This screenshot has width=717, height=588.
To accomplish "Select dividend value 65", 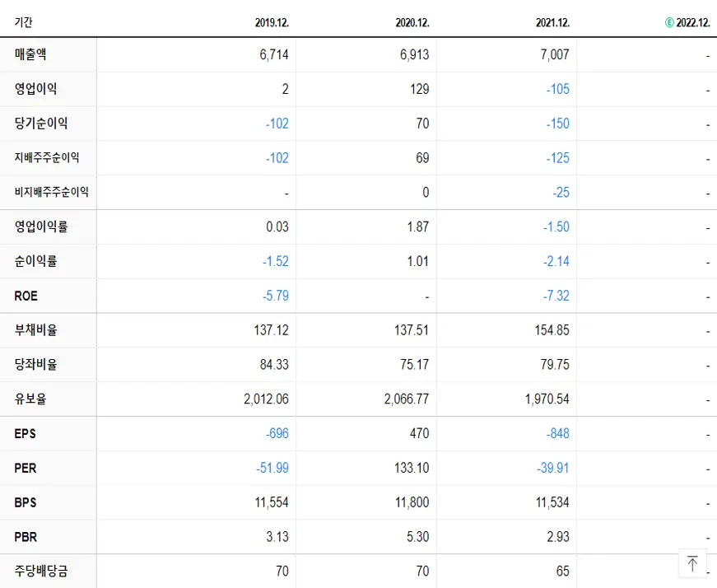I will [x=563, y=571].
